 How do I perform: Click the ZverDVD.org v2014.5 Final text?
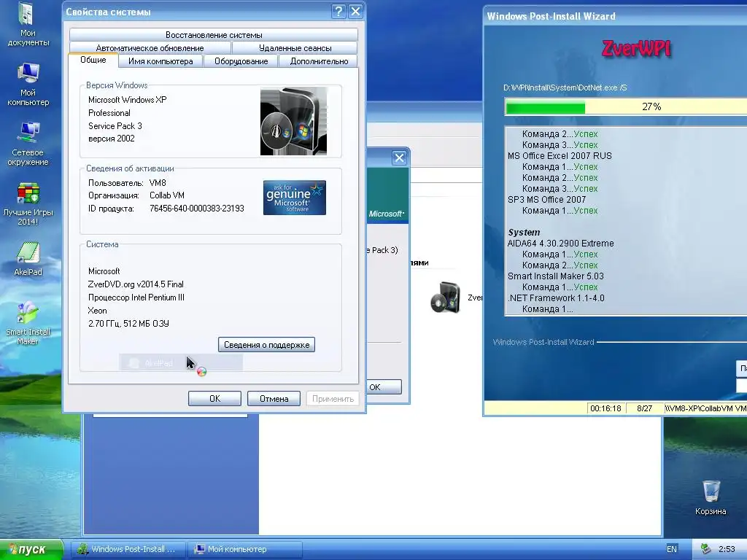136,284
